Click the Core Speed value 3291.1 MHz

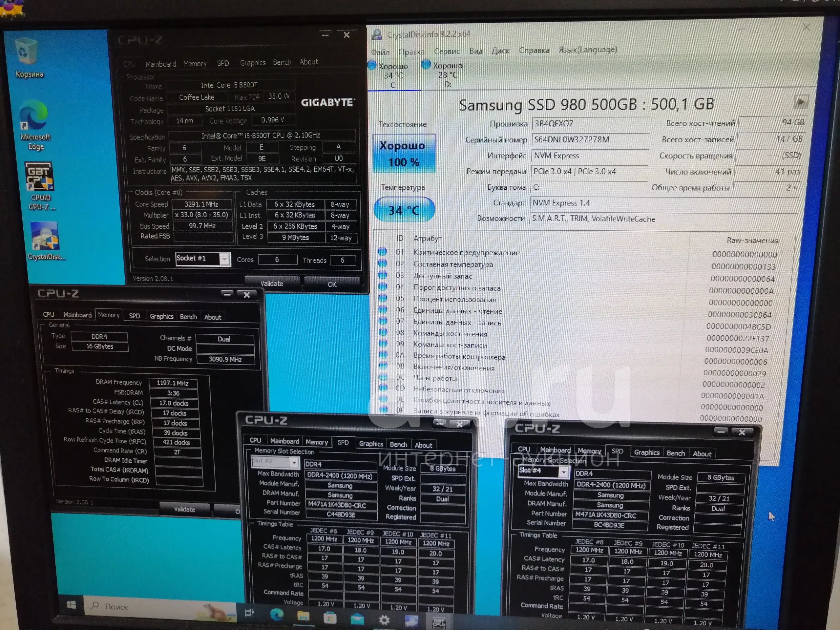pyautogui.click(x=202, y=204)
